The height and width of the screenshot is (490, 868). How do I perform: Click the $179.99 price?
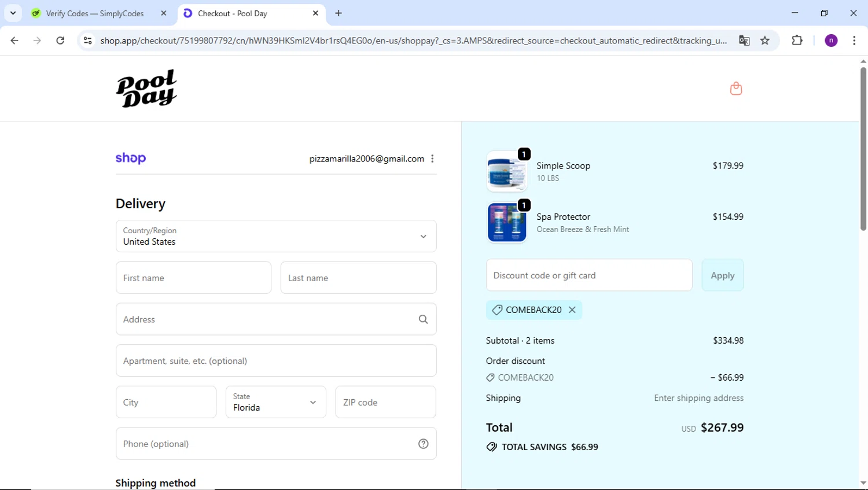[x=728, y=165]
